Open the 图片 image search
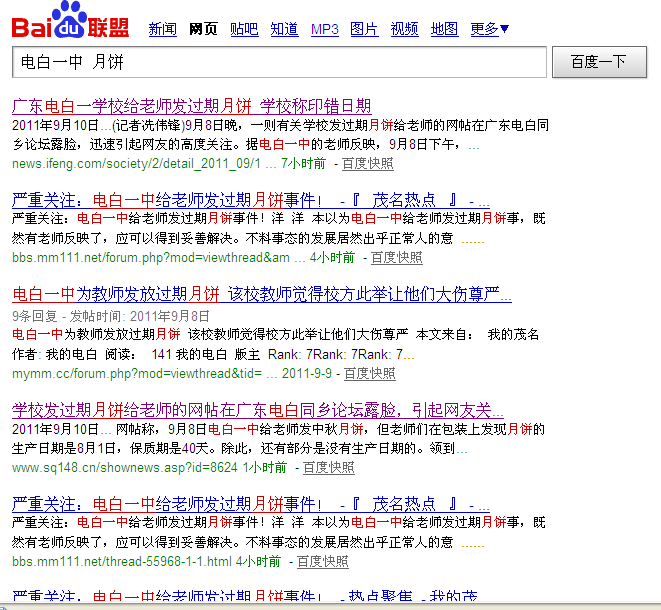 pyautogui.click(x=364, y=29)
